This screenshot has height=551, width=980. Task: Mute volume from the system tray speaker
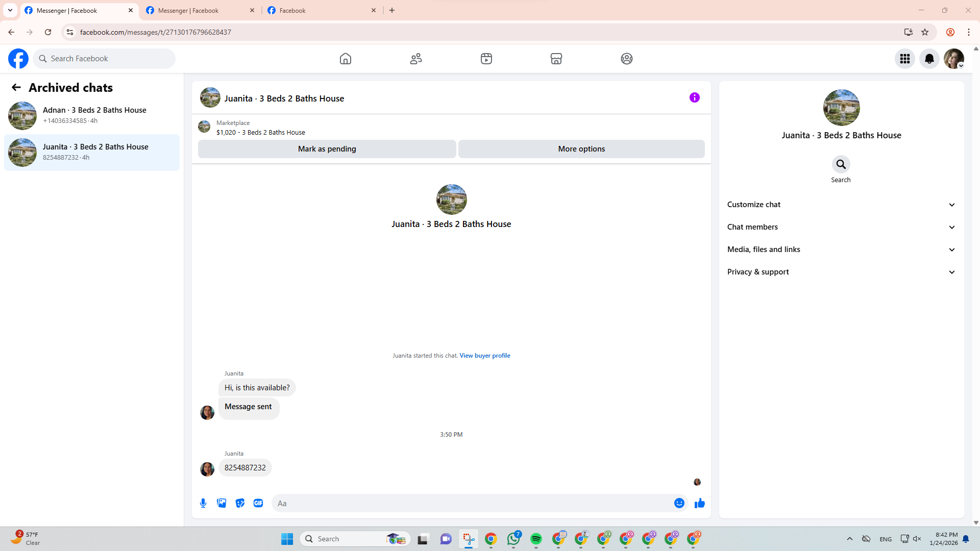pos(917,539)
